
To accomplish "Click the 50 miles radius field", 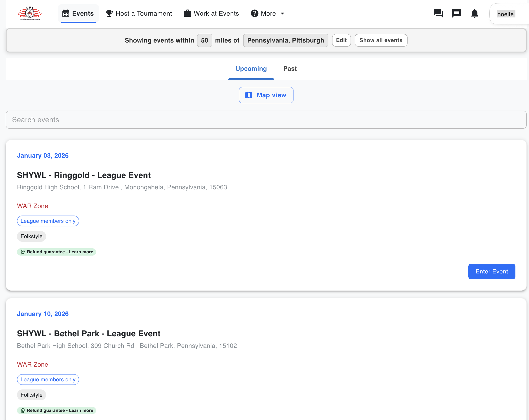I will tap(204, 40).
